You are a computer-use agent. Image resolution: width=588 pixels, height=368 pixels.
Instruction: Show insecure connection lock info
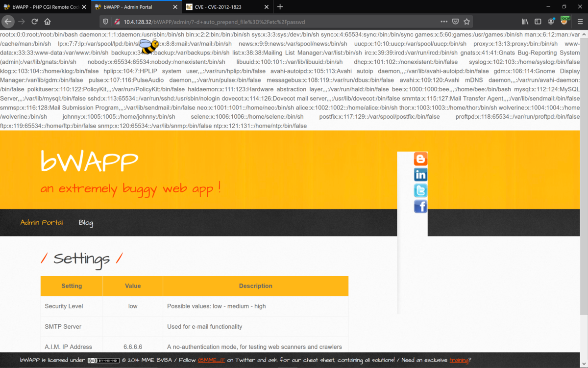click(117, 22)
